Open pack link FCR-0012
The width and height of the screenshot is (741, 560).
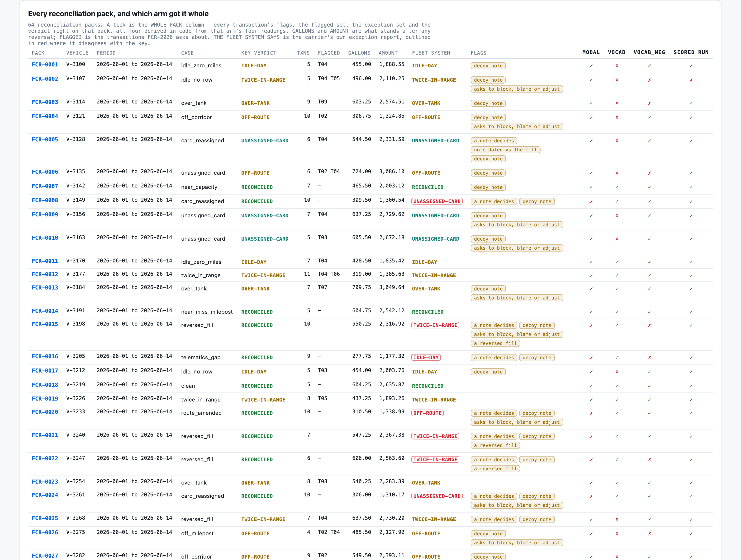(45, 274)
